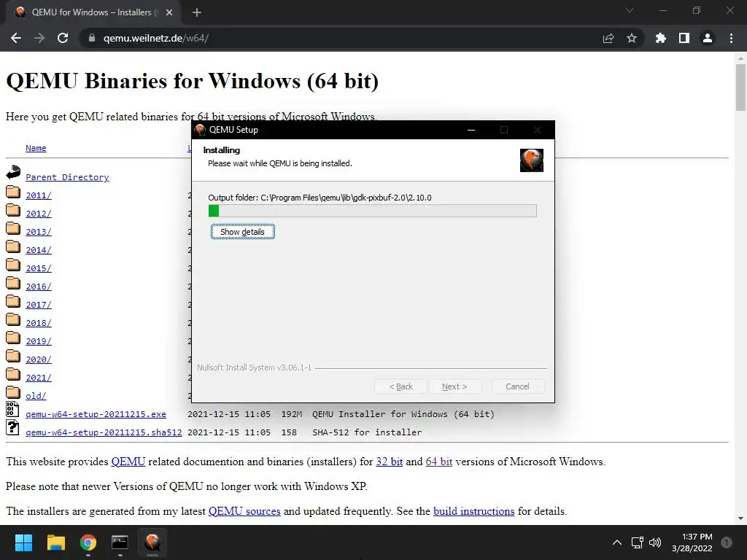Open the 2017/ folder link
Screen dimensions: 747x560
(39, 305)
